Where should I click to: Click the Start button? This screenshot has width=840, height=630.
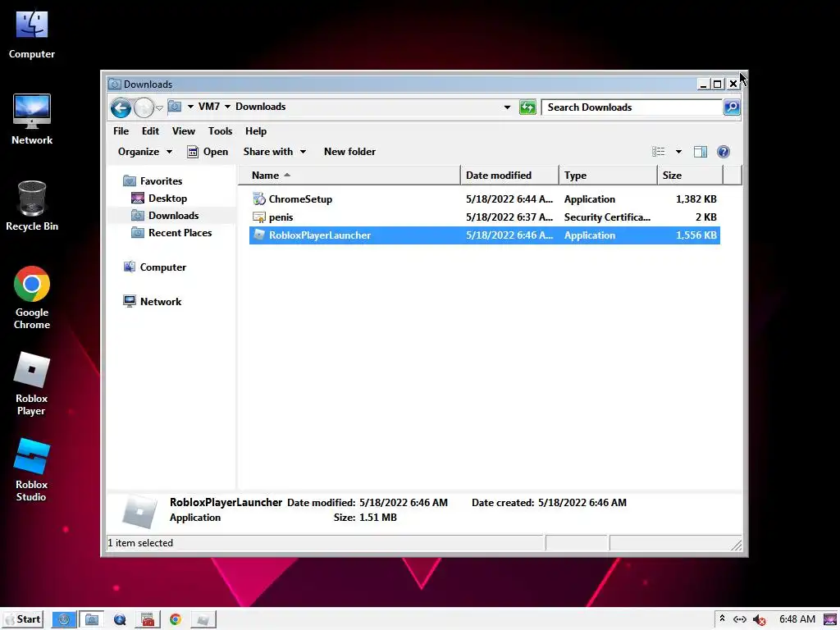pos(22,619)
